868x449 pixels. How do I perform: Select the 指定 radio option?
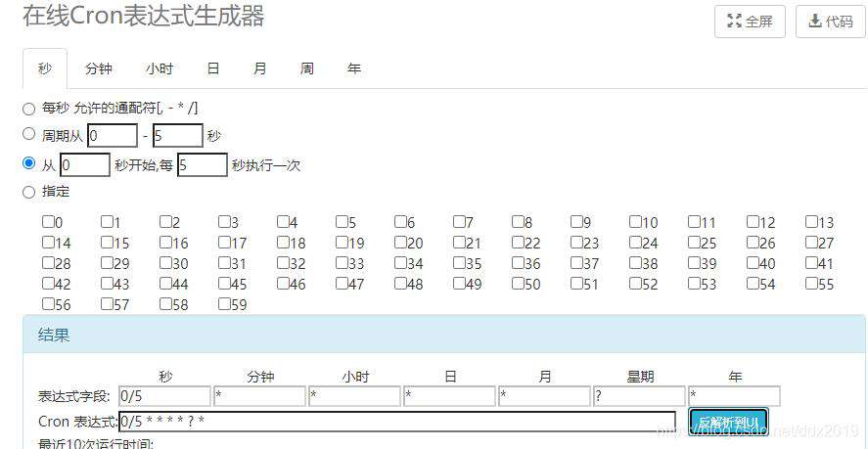[28, 193]
